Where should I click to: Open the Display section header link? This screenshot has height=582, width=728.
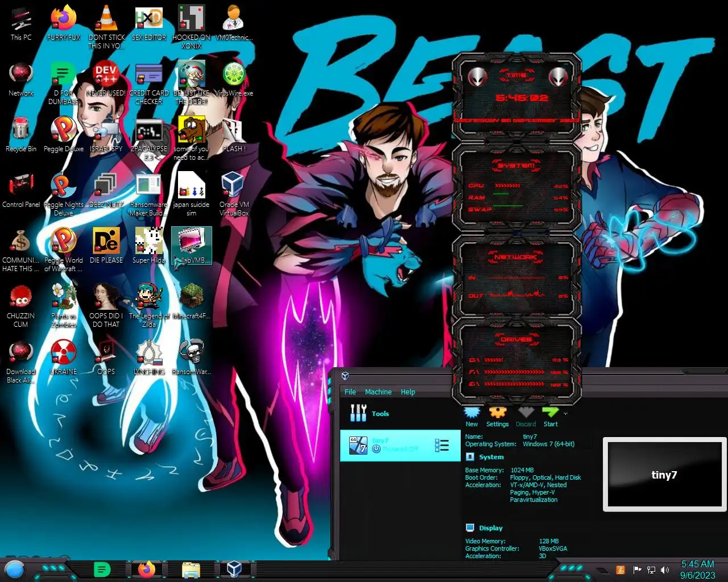tap(491, 528)
